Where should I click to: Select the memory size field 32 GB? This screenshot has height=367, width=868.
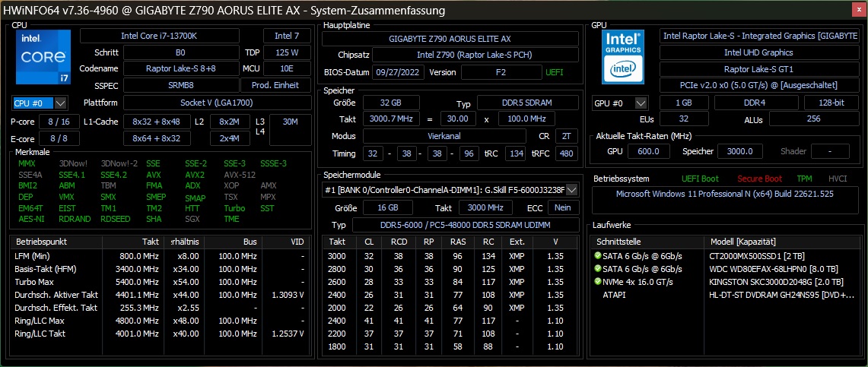coord(391,103)
